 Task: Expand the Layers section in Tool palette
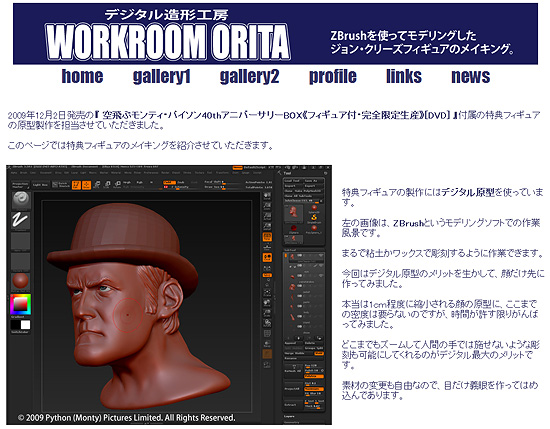pyautogui.click(x=289, y=416)
